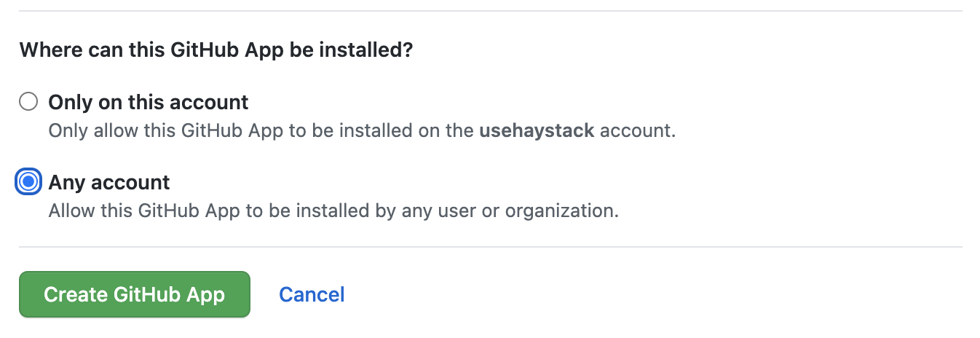Click the top horizontal divider line
The height and width of the screenshot is (338, 980).
point(490,11)
